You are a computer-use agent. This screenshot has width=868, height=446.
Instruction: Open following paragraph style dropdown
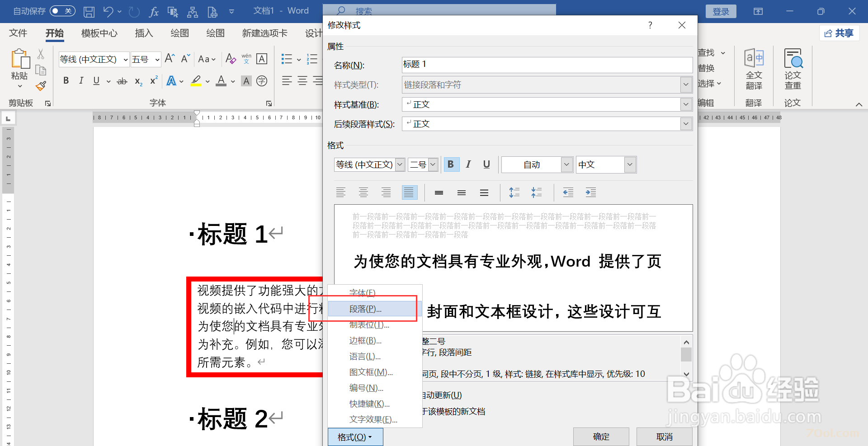pyautogui.click(x=686, y=124)
